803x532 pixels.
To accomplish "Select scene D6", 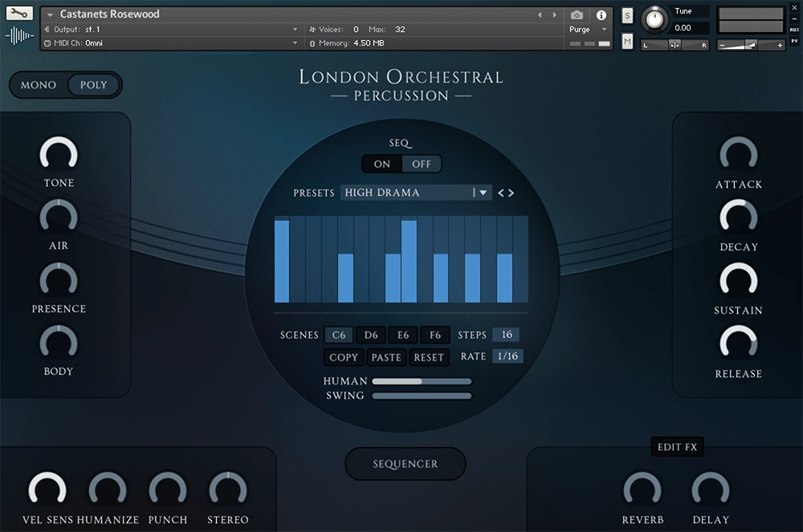I will click(x=371, y=335).
